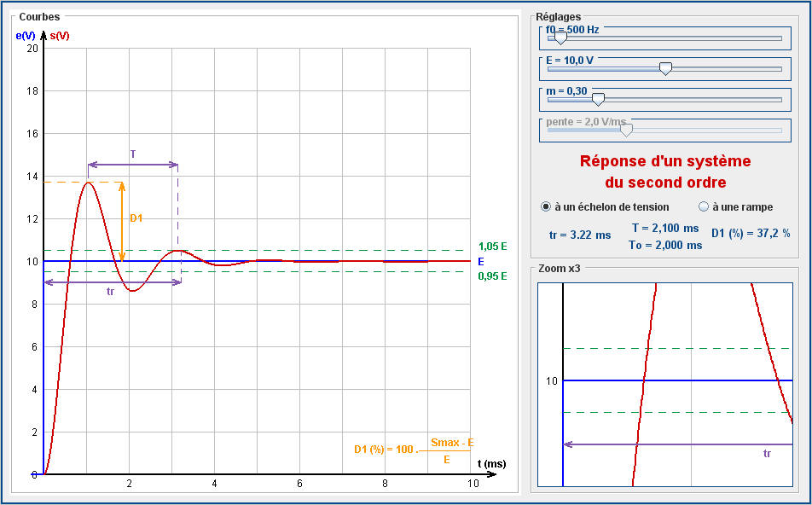This screenshot has width=812, height=505.
Task: Click the 't (ms)' time axis label
Action: [x=491, y=463]
